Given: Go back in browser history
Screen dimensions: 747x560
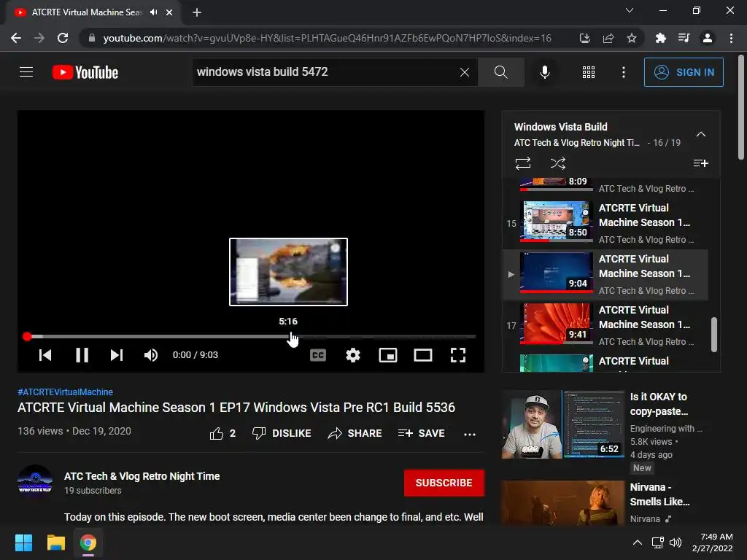Looking at the screenshot, I should tap(16, 38).
